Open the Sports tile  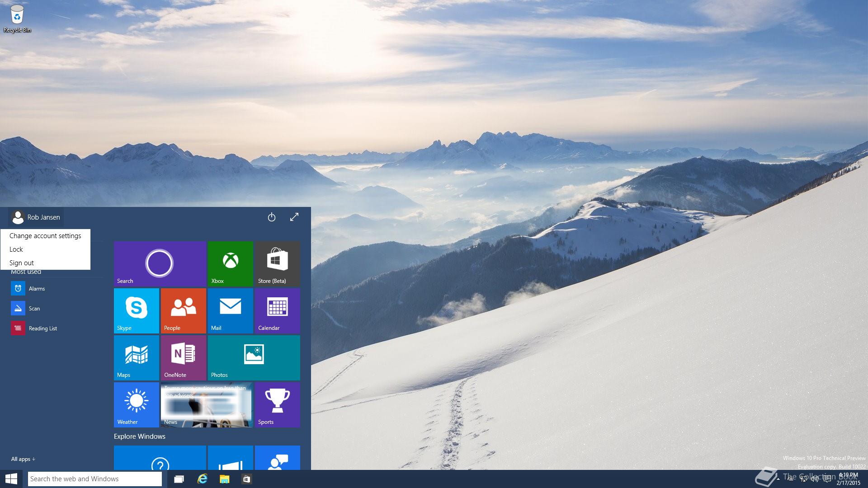278,405
